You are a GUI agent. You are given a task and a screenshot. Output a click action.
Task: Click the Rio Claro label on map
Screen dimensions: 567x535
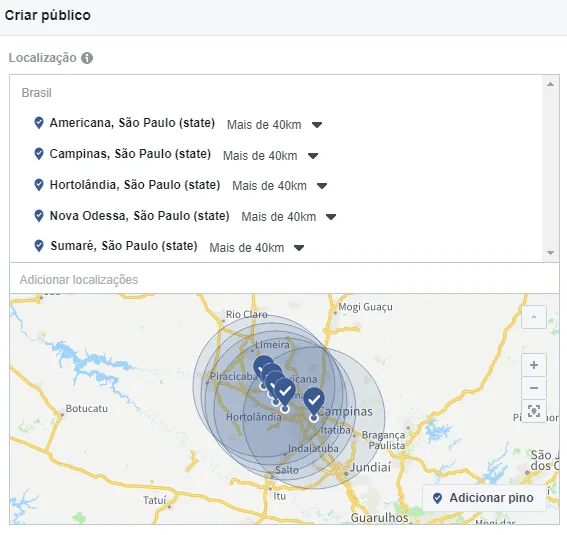click(x=247, y=314)
